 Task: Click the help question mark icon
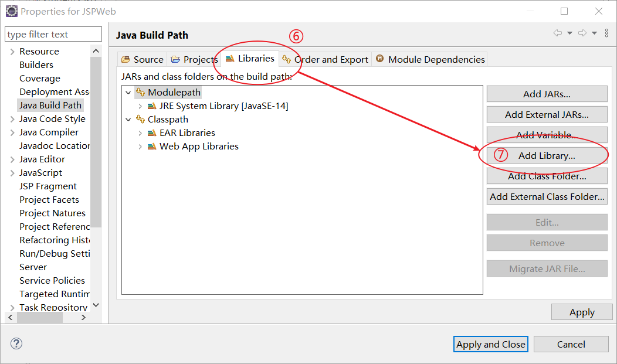16,344
